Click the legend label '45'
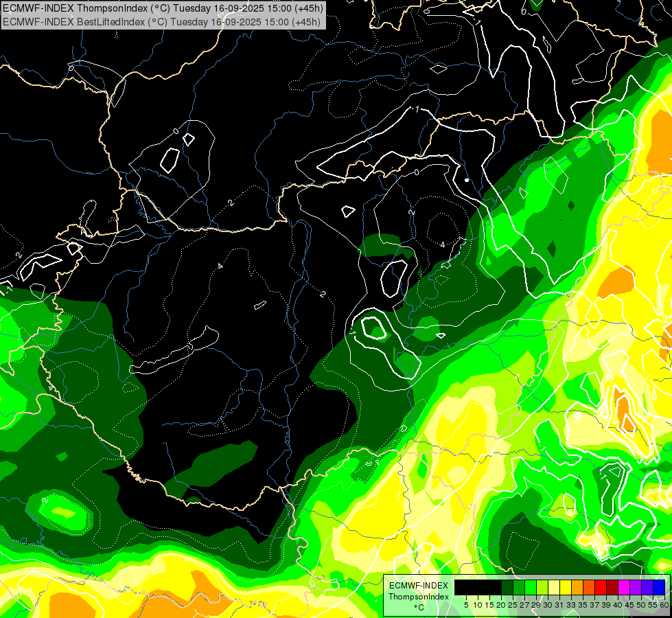 [629, 605]
